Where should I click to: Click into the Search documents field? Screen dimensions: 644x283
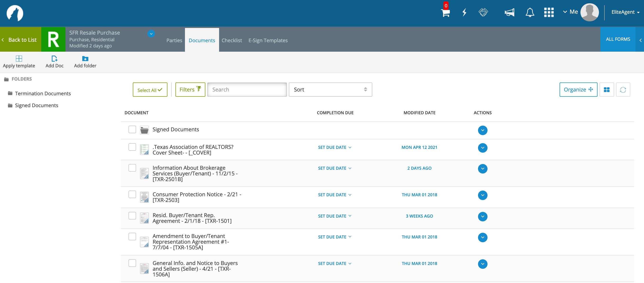[247, 90]
